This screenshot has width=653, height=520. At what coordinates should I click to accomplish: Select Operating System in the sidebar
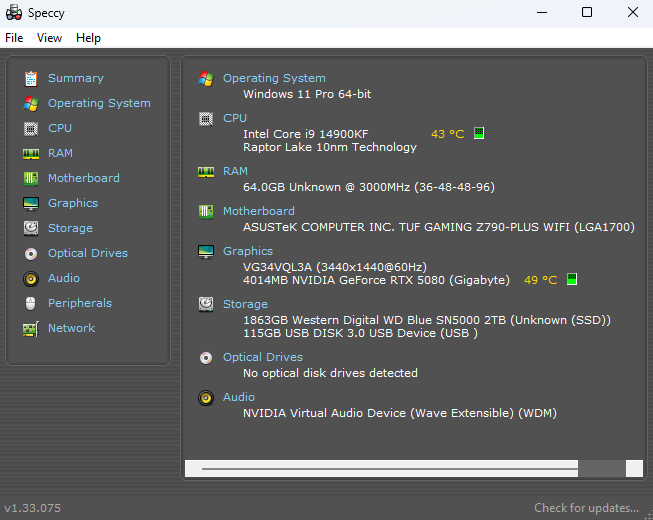pyautogui.click(x=99, y=103)
